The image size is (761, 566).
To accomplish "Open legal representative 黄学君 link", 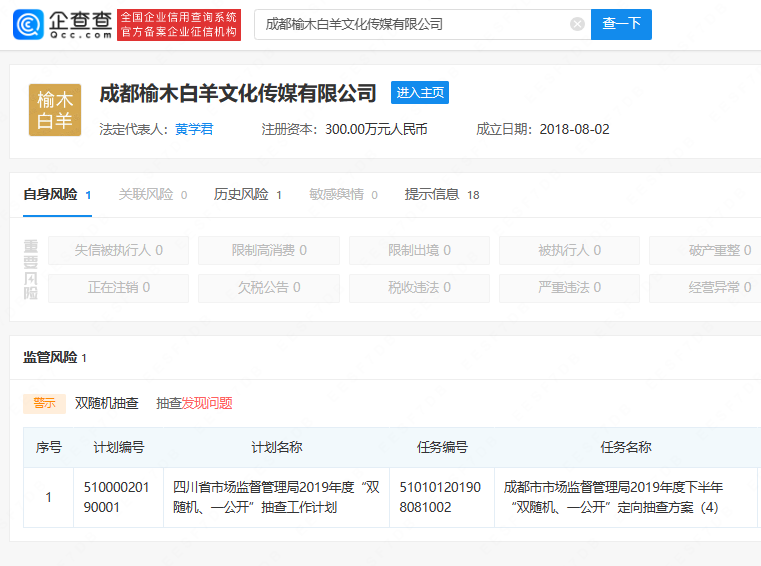I will click(194, 129).
